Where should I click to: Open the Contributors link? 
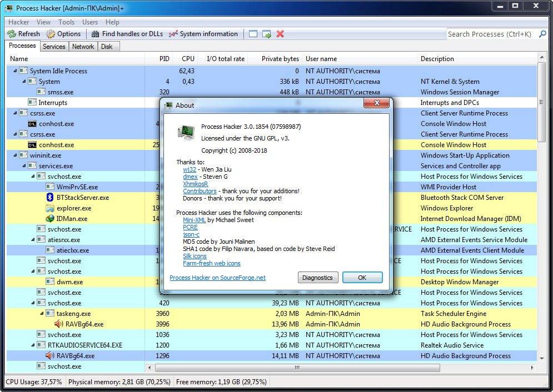pyautogui.click(x=200, y=191)
